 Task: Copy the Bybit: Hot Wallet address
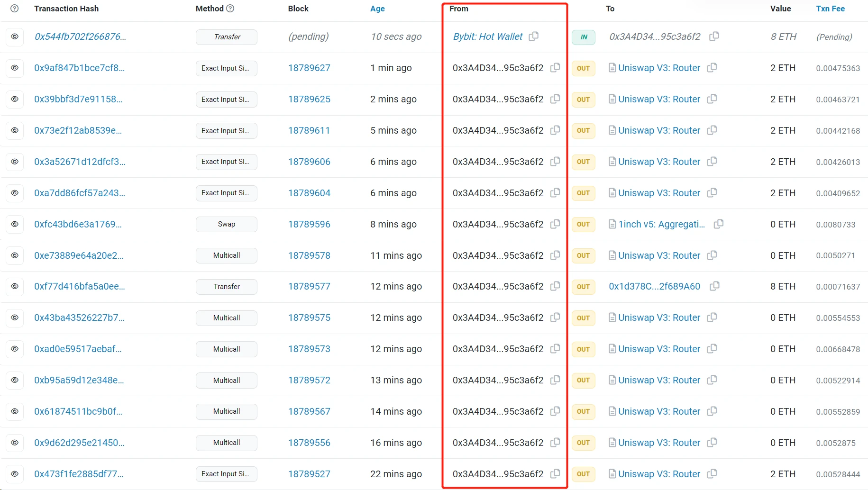[533, 36]
